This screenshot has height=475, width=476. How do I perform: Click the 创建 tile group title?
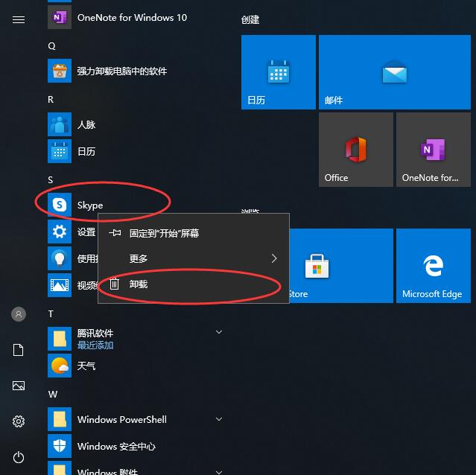coord(250,19)
